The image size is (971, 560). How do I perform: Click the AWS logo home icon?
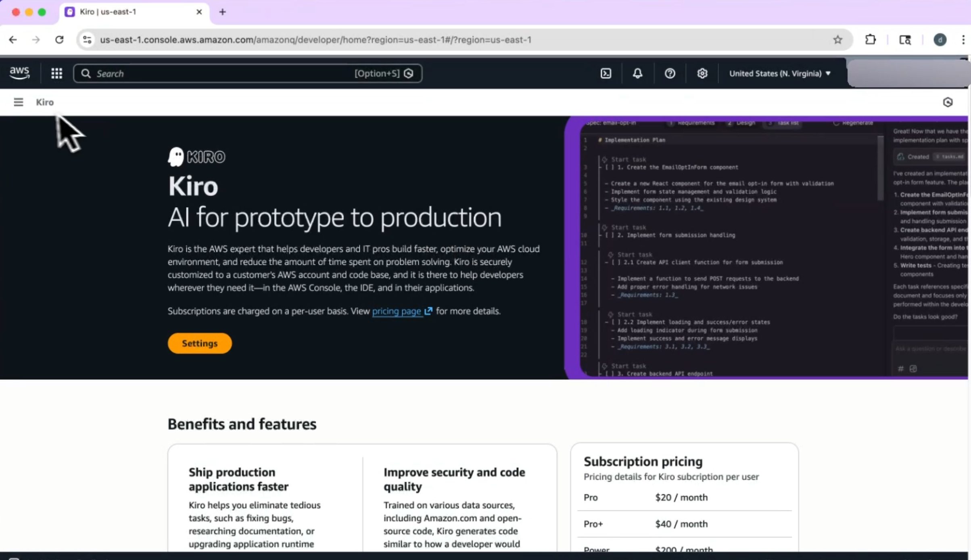19,73
